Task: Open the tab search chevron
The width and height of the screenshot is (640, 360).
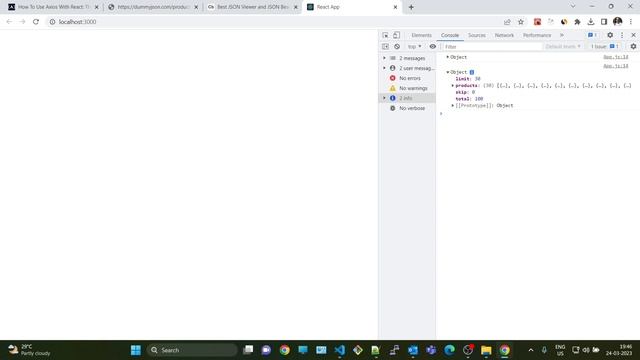Action: [573, 7]
